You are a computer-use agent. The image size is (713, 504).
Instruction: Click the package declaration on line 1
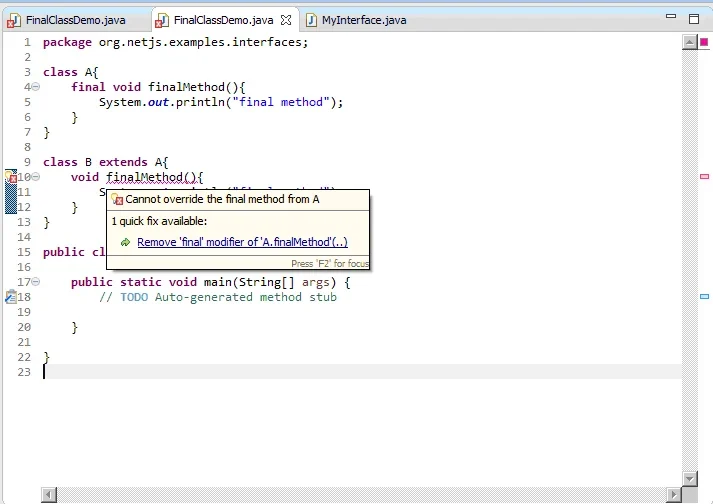click(x=176, y=42)
